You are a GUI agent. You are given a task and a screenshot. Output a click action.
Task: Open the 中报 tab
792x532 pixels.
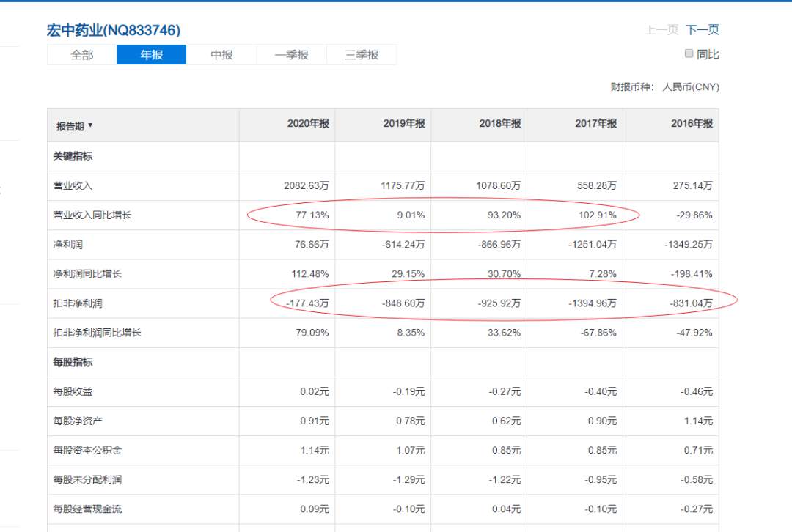coord(221,54)
